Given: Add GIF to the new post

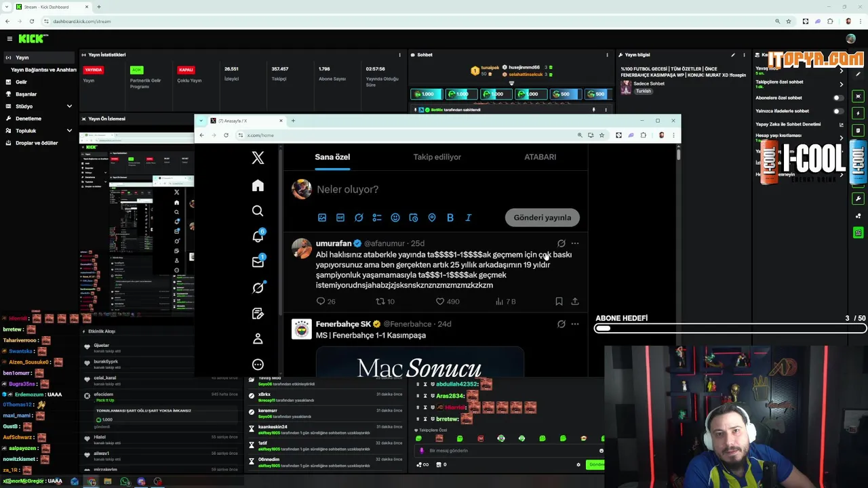Looking at the screenshot, I should click(x=340, y=218).
